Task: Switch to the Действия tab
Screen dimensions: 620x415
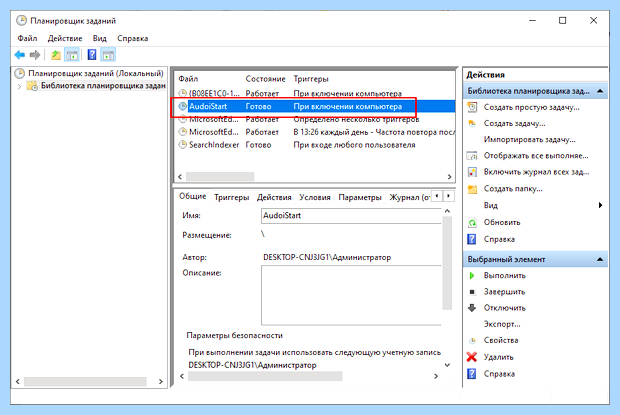Action: pyautogui.click(x=274, y=197)
